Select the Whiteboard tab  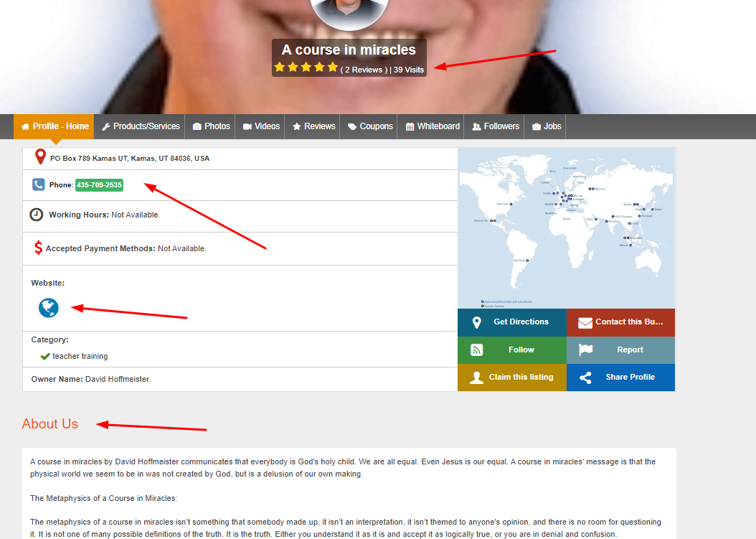click(x=432, y=126)
